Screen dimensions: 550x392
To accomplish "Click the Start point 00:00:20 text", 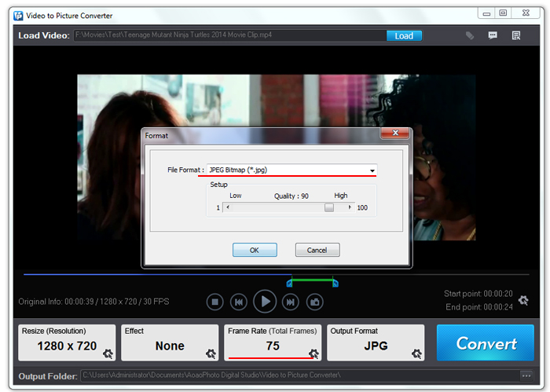I will [478, 294].
